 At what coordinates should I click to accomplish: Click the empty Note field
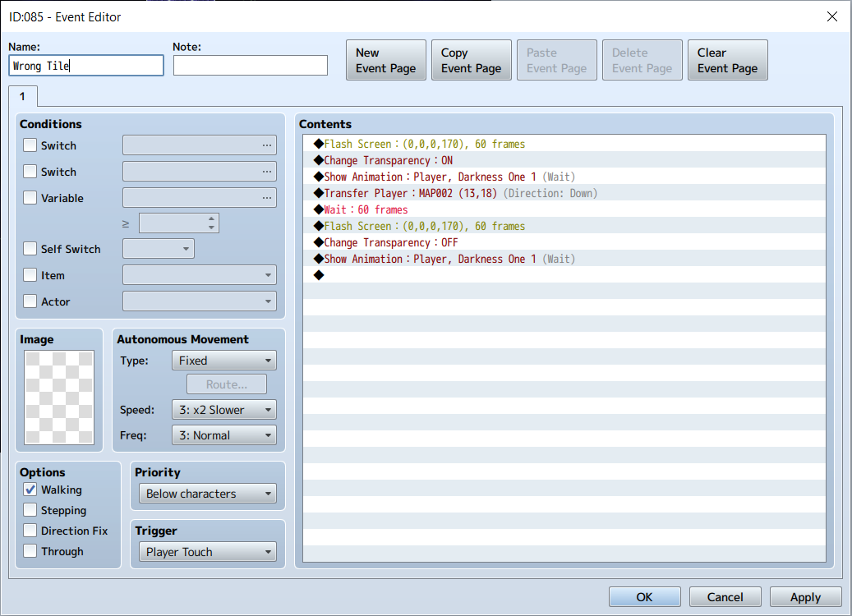coord(250,66)
